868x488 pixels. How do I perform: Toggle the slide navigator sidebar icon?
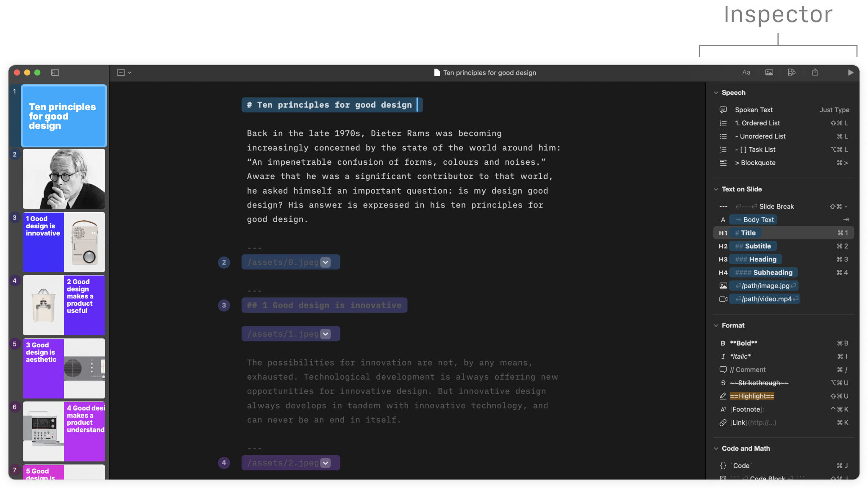click(x=55, y=72)
